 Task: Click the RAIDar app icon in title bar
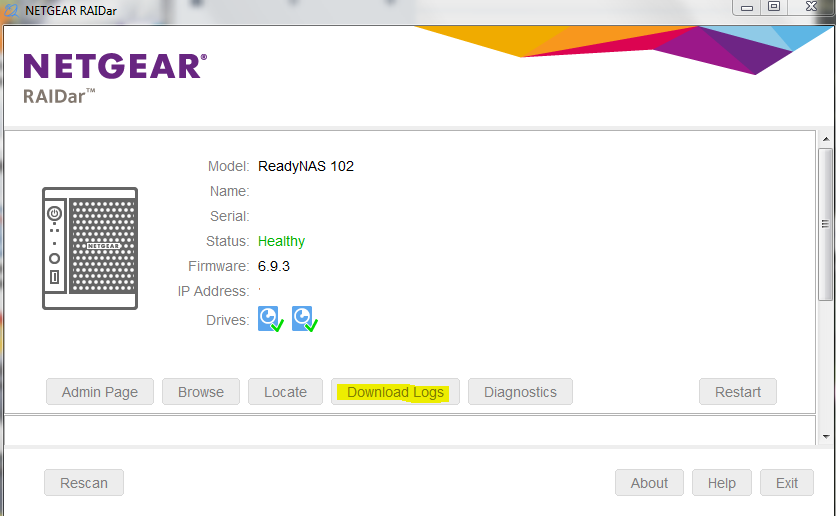point(11,10)
